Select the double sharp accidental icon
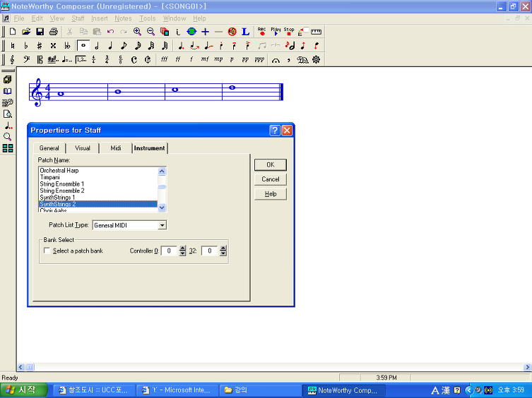Image resolution: width=532 pixels, height=398 pixels. click(x=53, y=45)
